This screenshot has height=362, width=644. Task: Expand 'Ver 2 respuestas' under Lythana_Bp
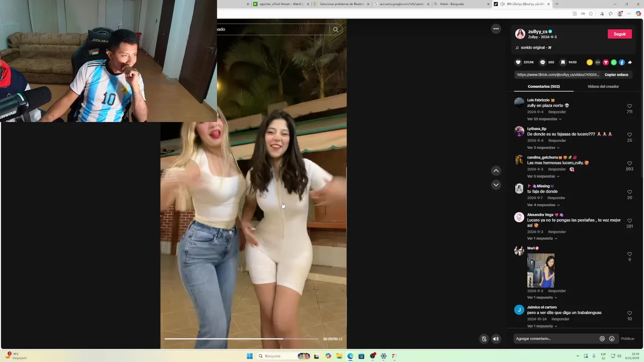[543, 148]
